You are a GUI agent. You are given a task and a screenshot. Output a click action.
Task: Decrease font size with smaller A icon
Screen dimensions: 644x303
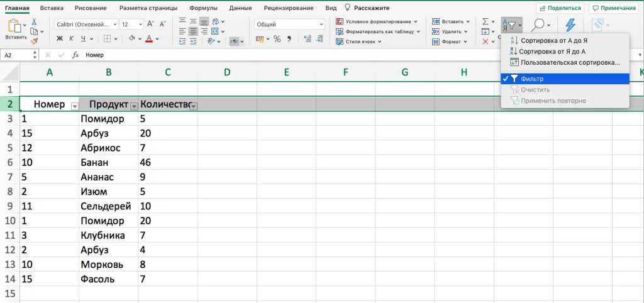pyautogui.click(x=163, y=25)
